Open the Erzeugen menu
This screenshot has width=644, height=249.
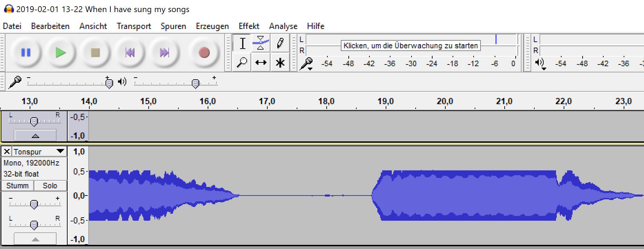212,26
